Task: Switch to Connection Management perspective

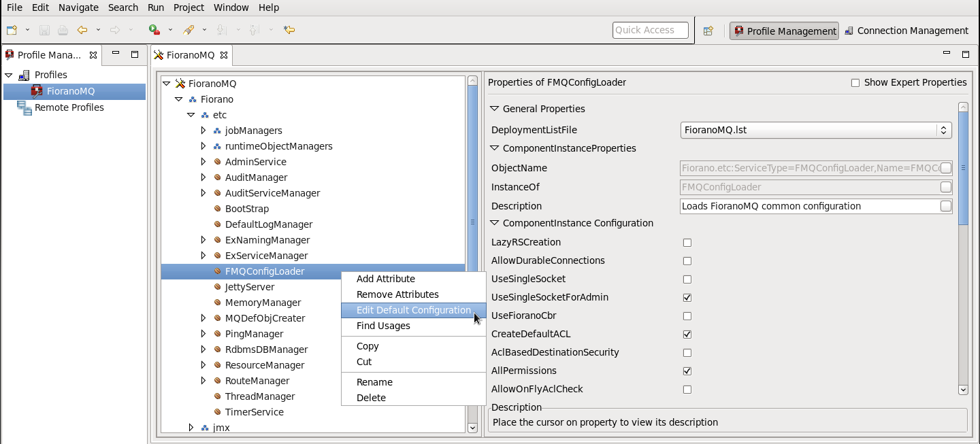Action: click(x=906, y=31)
